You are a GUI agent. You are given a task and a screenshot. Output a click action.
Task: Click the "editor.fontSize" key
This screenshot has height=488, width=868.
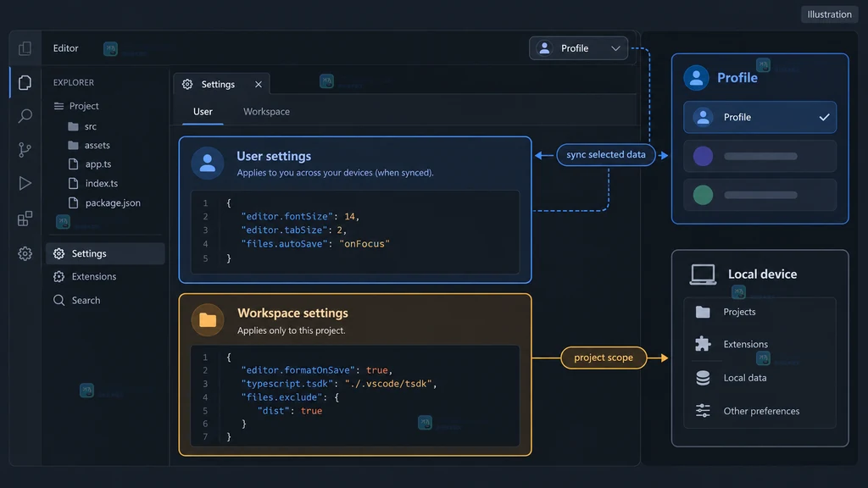coord(287,216)
